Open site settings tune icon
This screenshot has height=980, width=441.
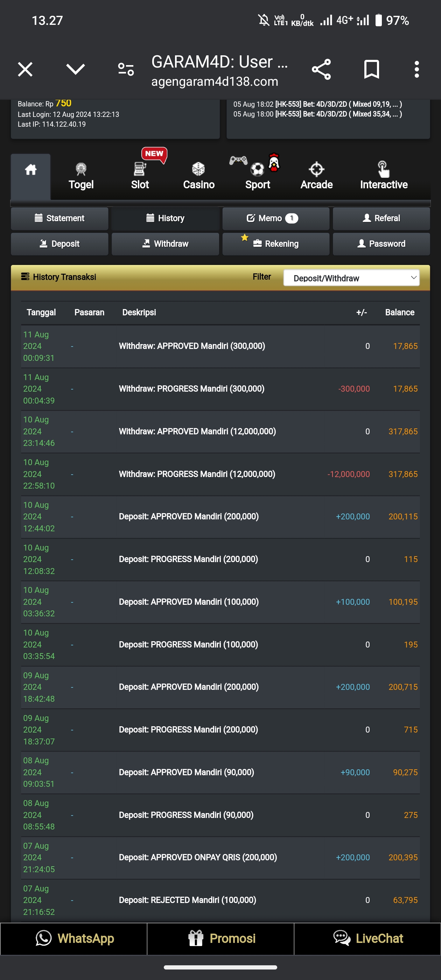coord(126,69)
